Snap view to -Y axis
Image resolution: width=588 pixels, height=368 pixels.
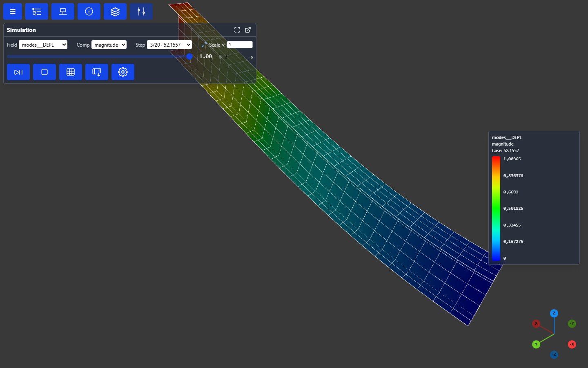(x=572, y=323)
